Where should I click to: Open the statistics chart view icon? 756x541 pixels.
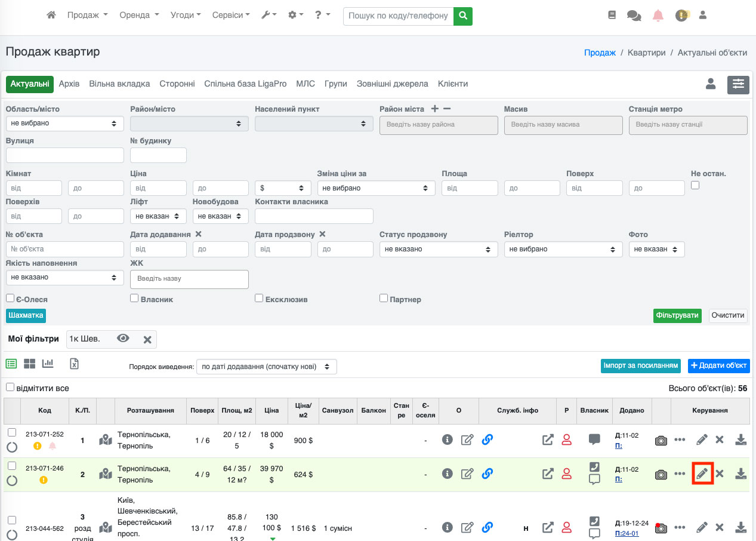click(x=48, y=364)
